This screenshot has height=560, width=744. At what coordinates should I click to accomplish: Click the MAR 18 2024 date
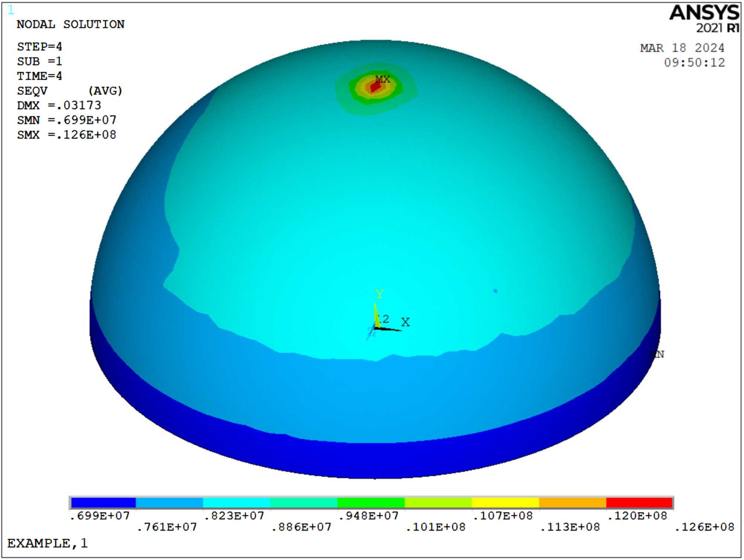(682, 48)
